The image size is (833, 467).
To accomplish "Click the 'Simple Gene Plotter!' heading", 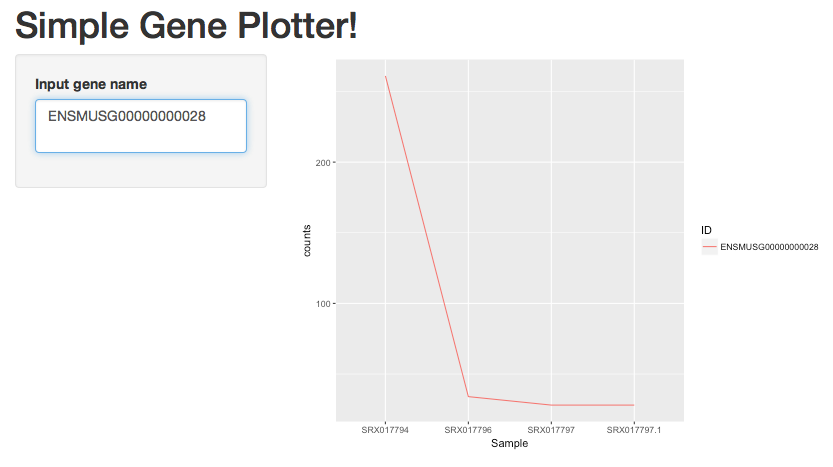I will 186,26.
